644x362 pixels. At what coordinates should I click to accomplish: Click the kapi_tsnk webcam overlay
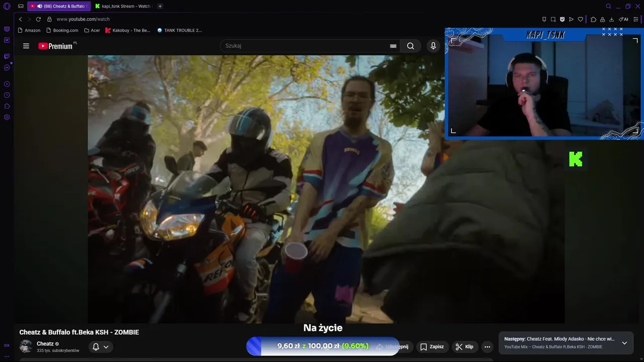pos(544,83)
